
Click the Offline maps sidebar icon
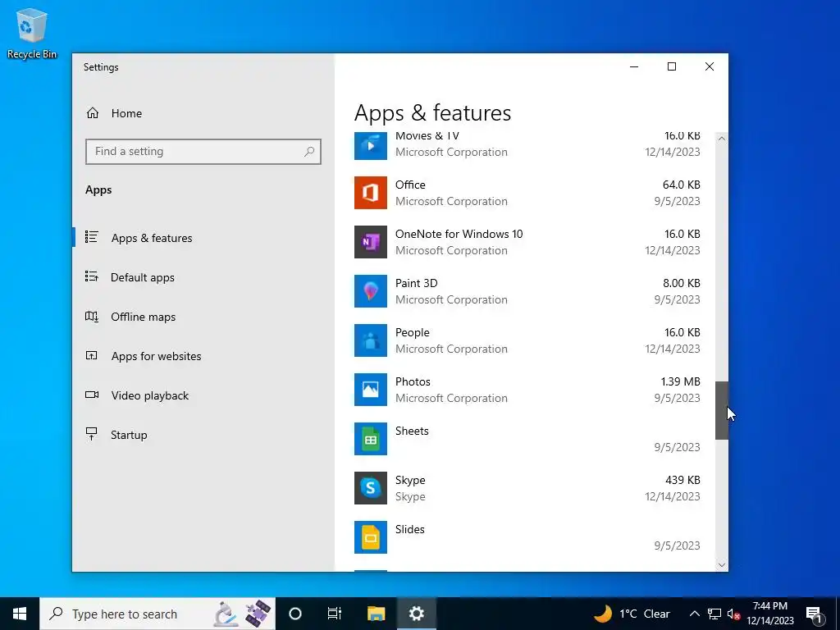(92, 316)
